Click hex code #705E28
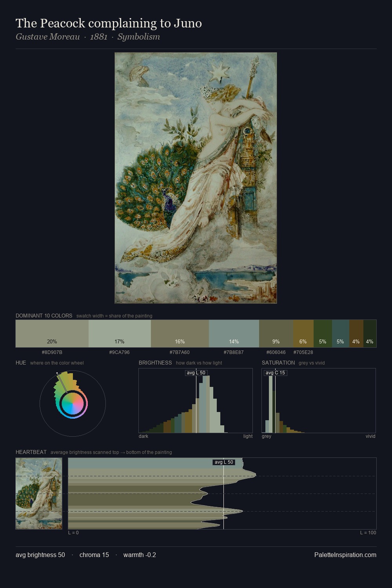Viewport: 392px width, 588px height. 303,352
